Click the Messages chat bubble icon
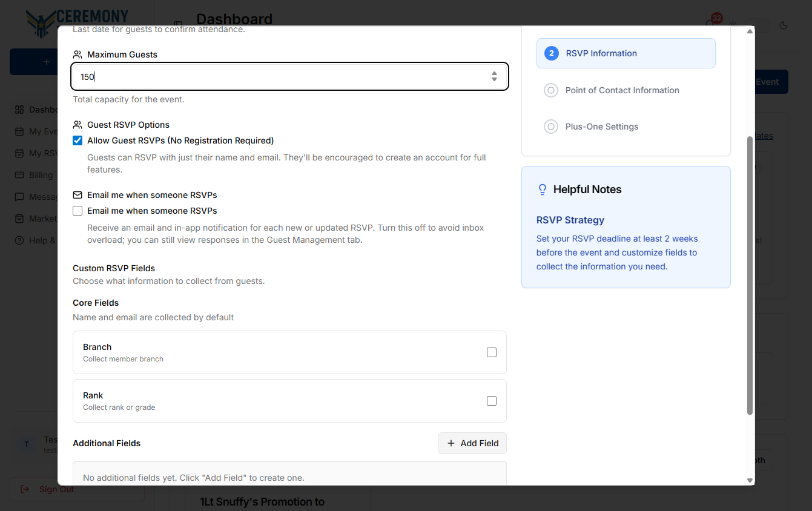 click(x=19, y=197)
